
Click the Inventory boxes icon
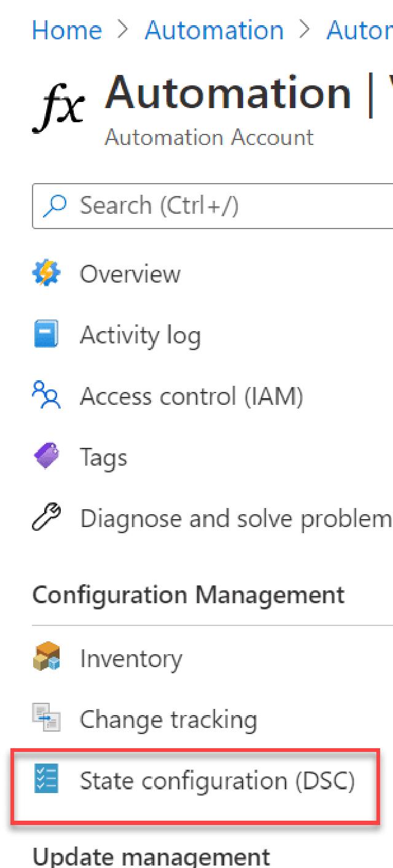point(45,659)
